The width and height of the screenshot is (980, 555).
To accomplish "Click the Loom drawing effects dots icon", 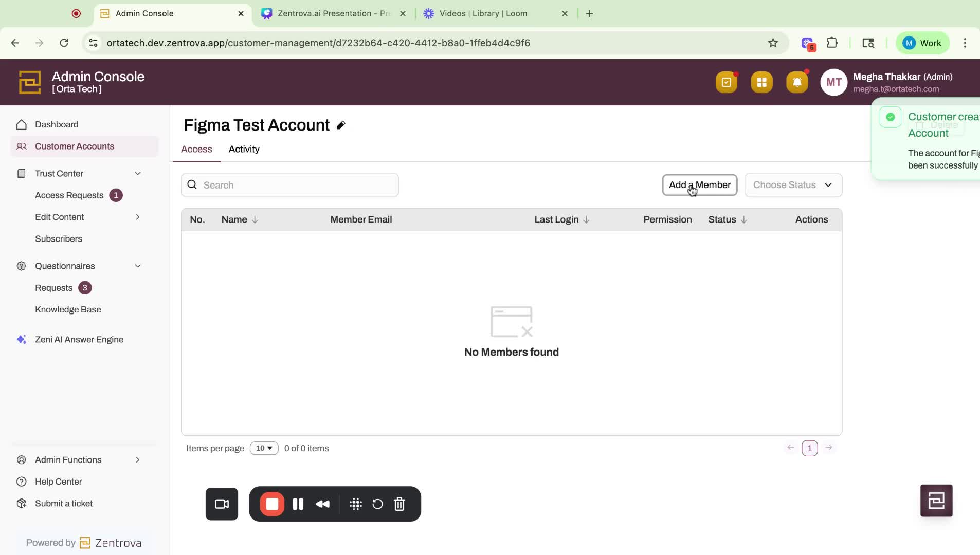I will point(356,504).
